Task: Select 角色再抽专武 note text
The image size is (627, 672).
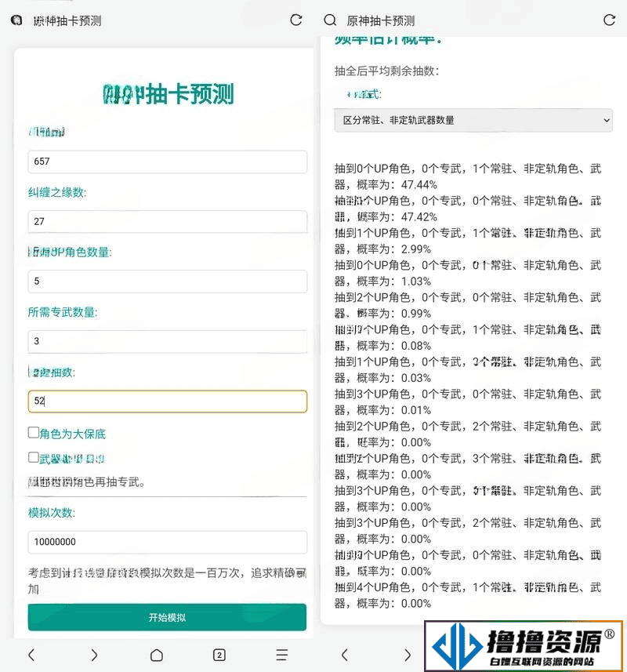Action: 86,482
